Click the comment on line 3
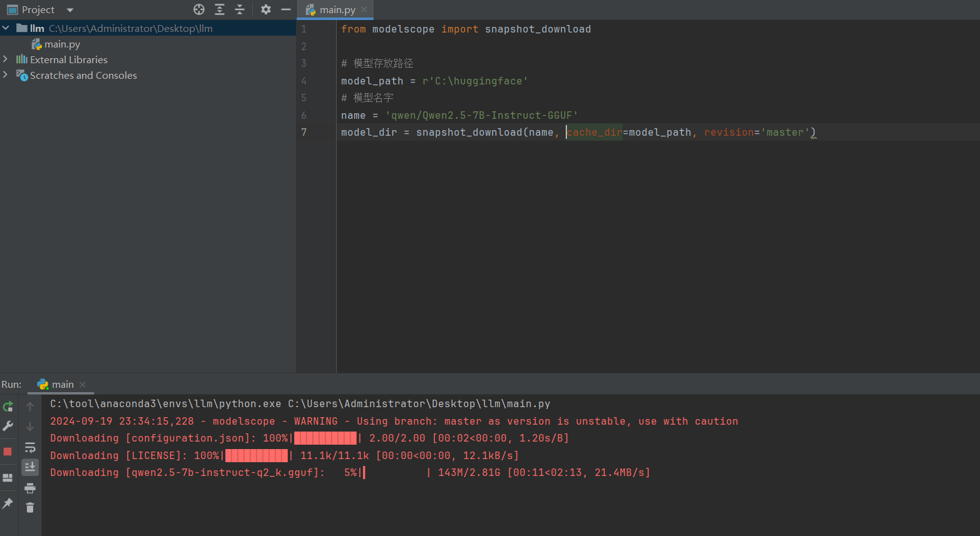Viewport: 980px width, 536px height. (x=377, y=63)
